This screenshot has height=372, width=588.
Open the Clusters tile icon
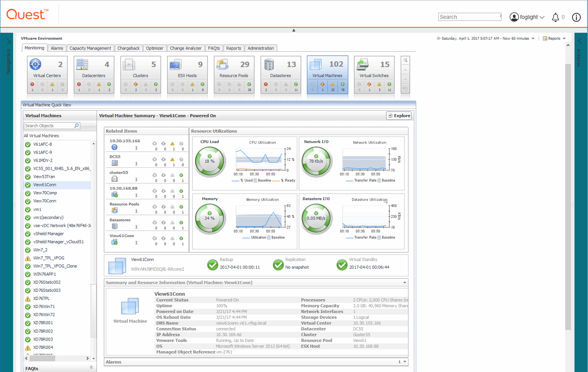point(129,64)
